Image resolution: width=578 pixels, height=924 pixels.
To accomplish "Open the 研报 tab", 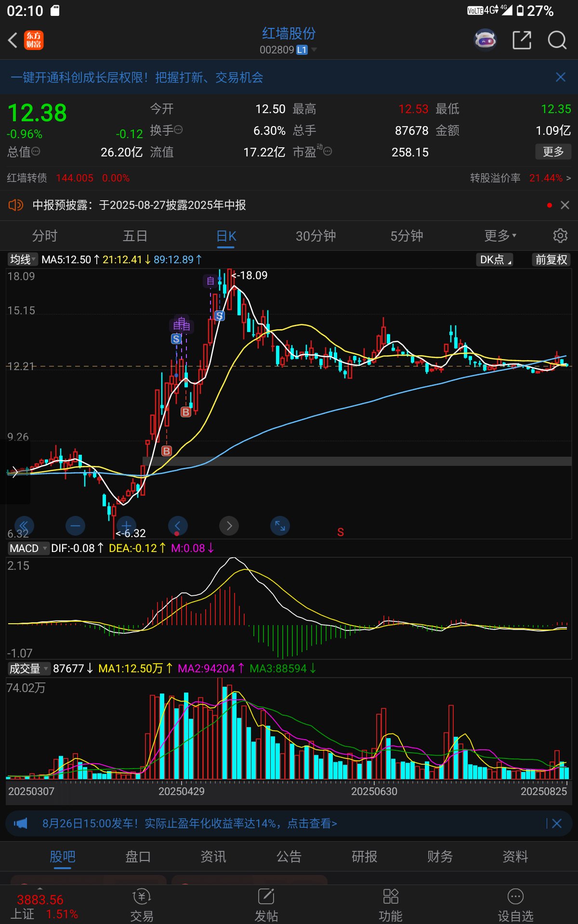I will point(365,857).
